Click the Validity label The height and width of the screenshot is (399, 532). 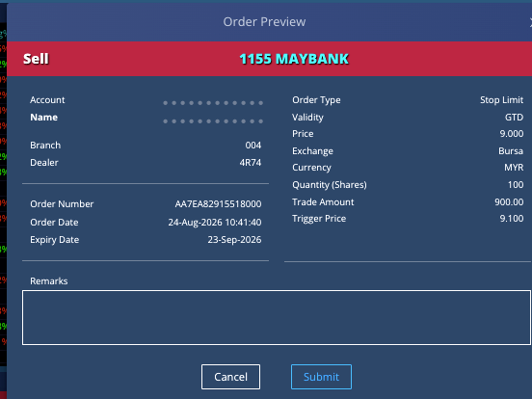(x=307, y=117)
